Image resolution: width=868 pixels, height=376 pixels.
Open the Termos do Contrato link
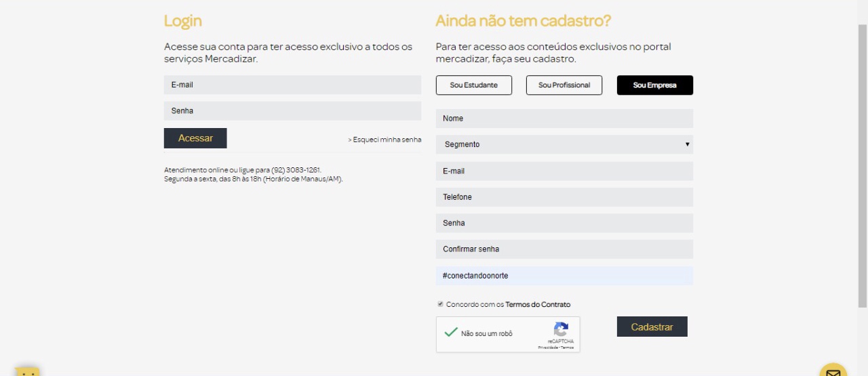pos(538,305)
